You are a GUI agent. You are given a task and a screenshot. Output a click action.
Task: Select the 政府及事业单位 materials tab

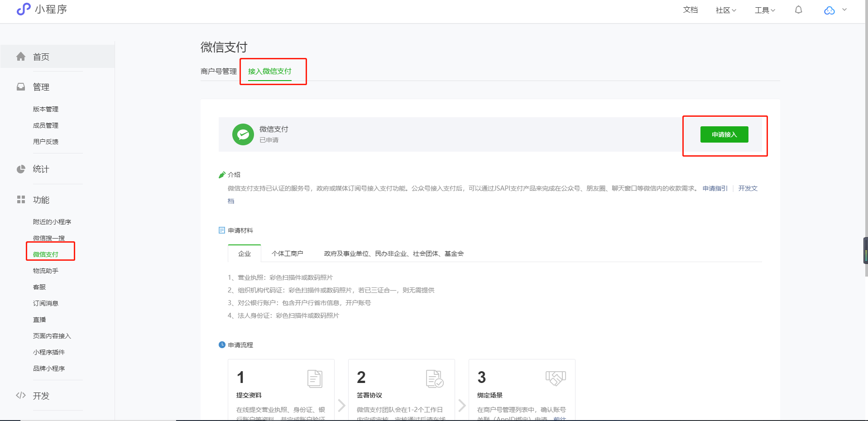click(393, 254)
